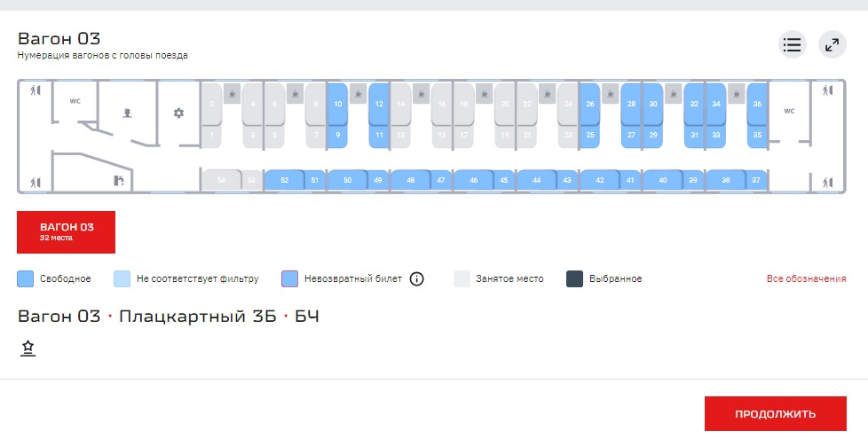The height and width of the screenshot is (446, 868).
Task: Select upper seat 10
Action: tap(337, 105)
